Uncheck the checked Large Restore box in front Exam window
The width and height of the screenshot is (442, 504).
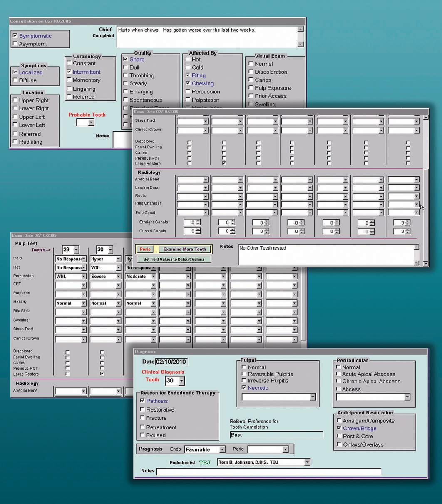pos(224,163)
